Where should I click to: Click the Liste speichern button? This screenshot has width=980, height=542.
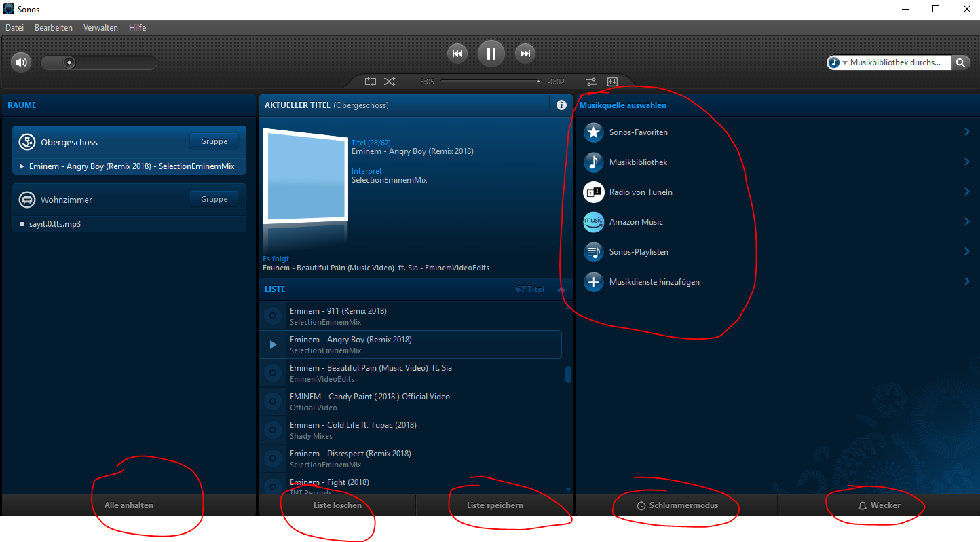495,505
